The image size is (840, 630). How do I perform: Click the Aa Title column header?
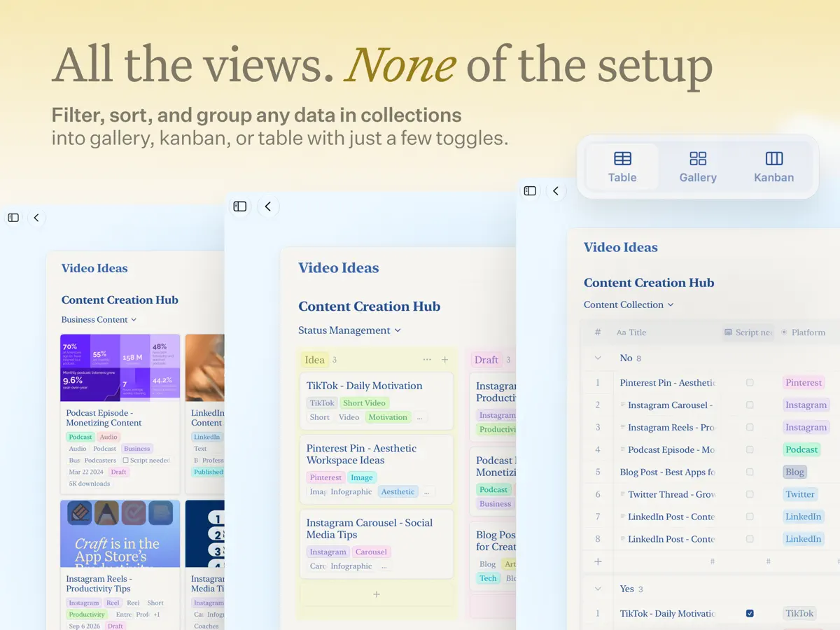(631, 332)
